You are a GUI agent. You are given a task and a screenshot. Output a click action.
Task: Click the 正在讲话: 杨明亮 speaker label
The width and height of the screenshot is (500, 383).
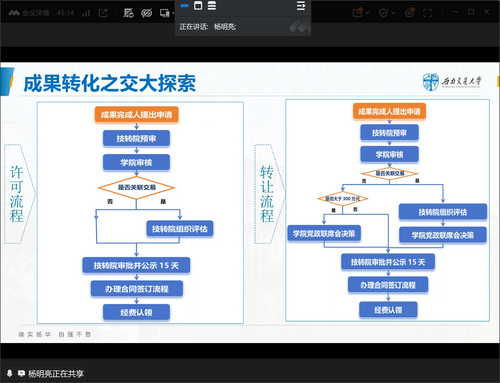(208, 27)
